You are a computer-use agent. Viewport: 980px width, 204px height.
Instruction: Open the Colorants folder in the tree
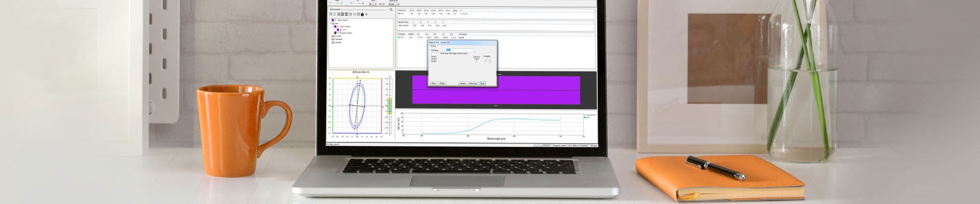click(337, 42)
